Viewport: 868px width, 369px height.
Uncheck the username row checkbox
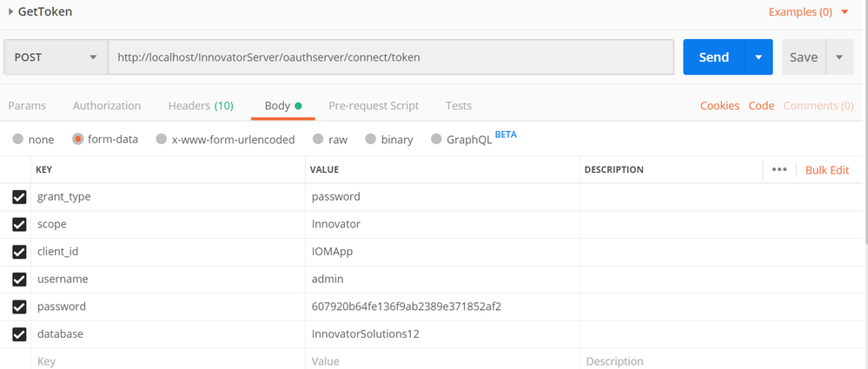tap(19, 280)
